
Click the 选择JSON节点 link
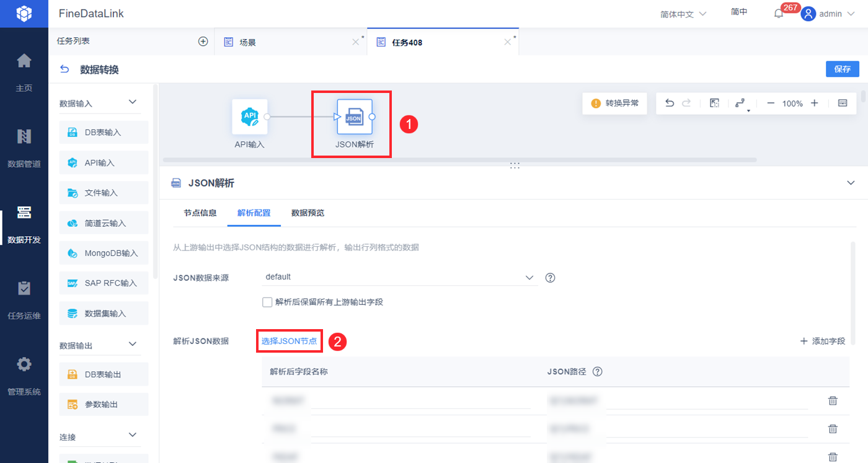click(289, 341)
